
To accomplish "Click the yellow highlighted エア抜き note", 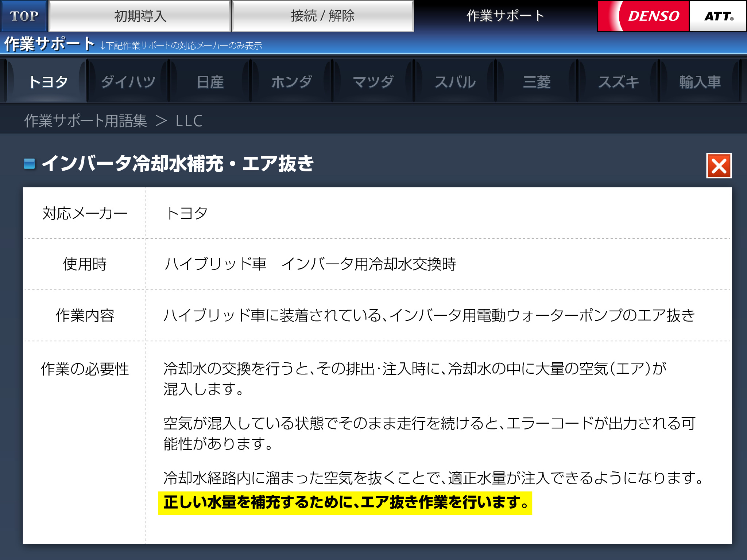I will pos(345,503).
